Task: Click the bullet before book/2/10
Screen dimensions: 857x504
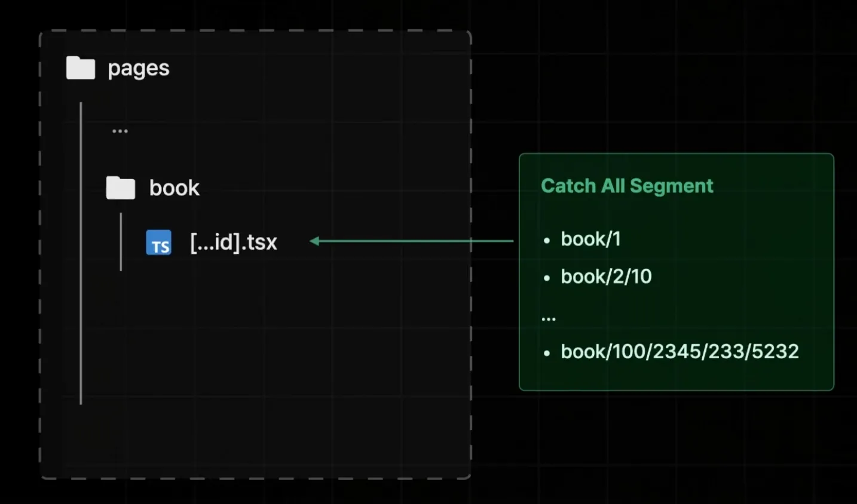Action: pyautogui.click(x=546, y=278)
